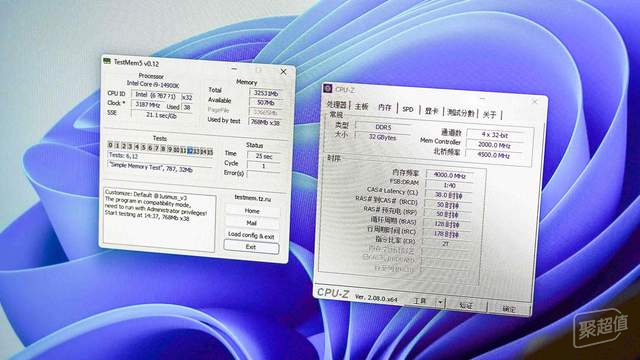Viewport: 640px width, 360px height.
Task: Open the 测试分数 tab
Action: (460, 113)
